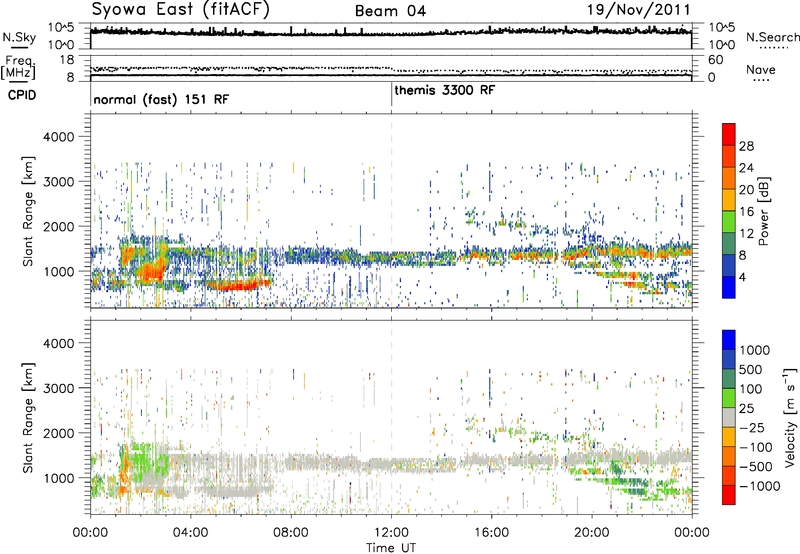Viewport: 800px width, 554px height.
Task: Click the left '10^5' noise axis label
Action: pos(61,28)
